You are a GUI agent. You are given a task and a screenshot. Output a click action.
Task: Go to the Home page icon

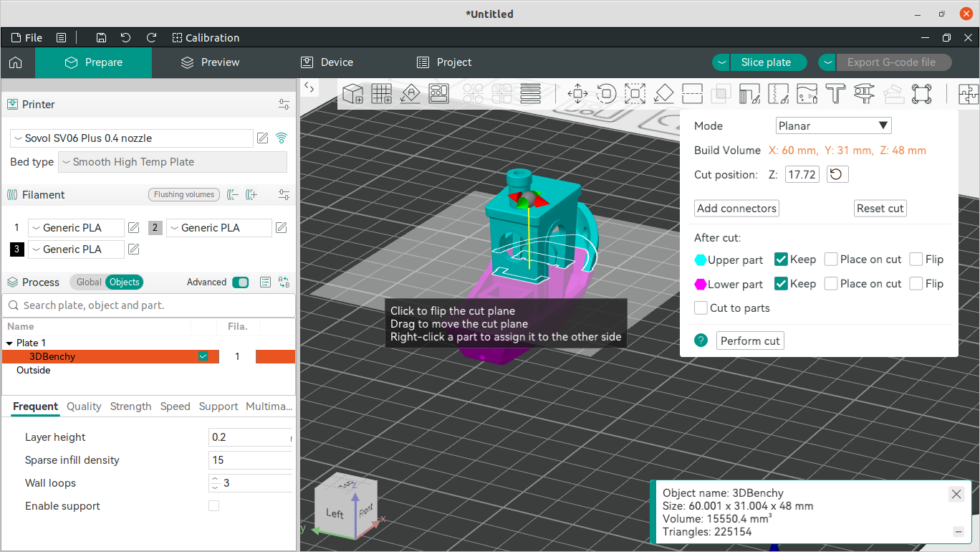point(16,62)
